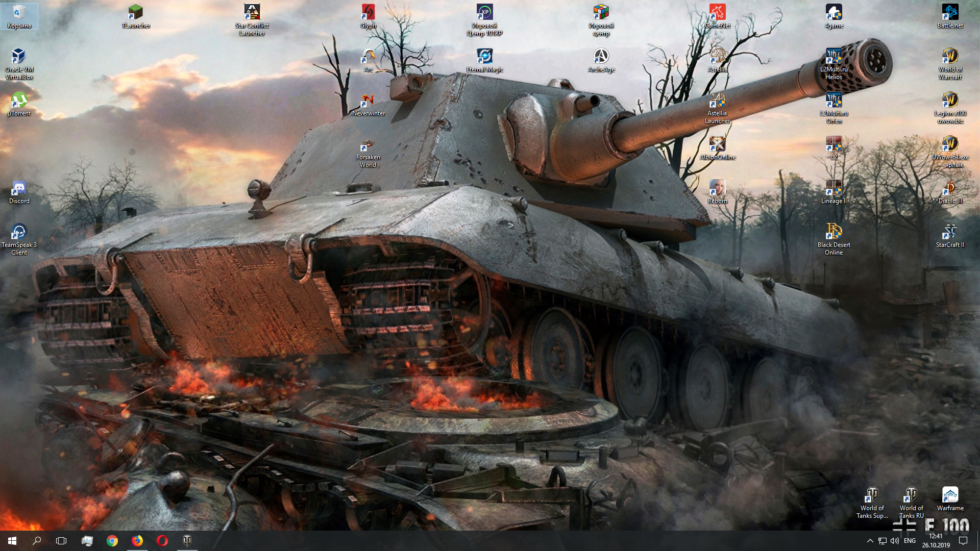Screen dimensions: 980x551
Task: Open the Opera browser from taskbar
Action: [x=162, y=541]
